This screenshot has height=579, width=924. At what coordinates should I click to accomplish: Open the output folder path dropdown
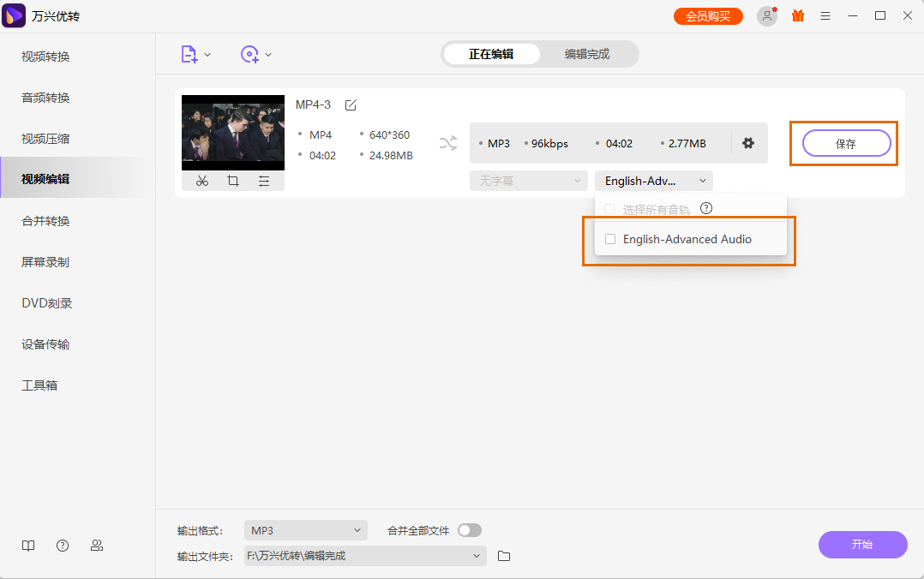coord(477,556)
